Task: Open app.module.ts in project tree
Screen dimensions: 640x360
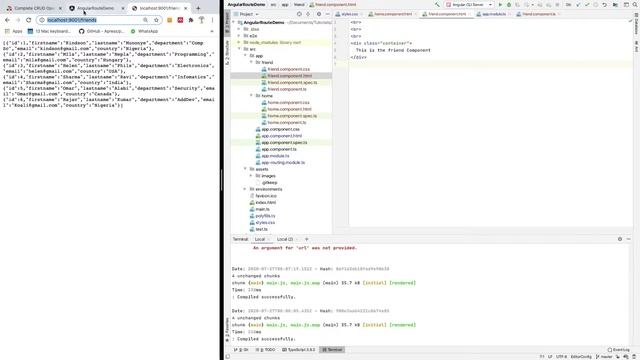Action: (272, 156)
